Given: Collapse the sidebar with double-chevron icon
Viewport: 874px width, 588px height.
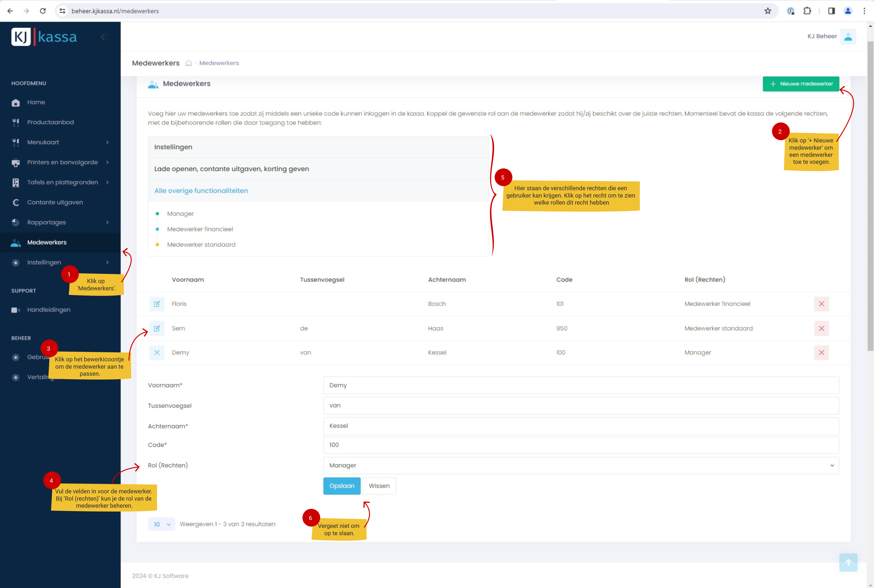Looking at the screenshot, I should point(104,37).
